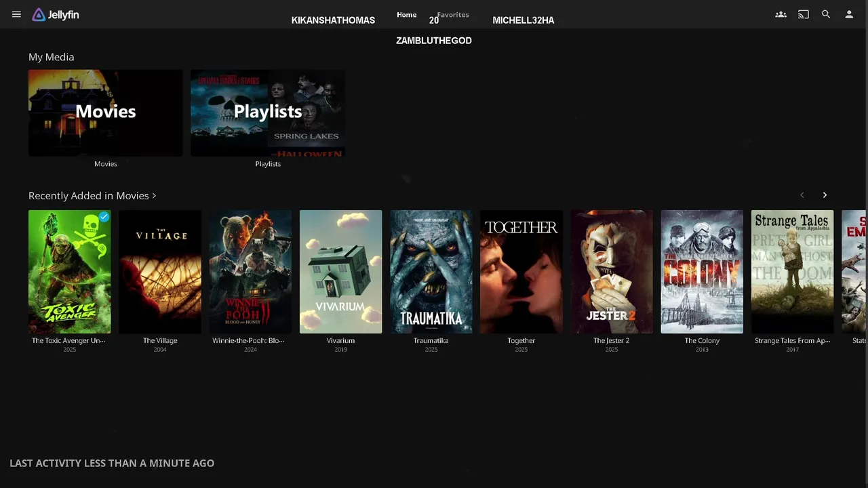Switch to the Favorites tab
Screen dimensions: 868x488
(453, 15)
